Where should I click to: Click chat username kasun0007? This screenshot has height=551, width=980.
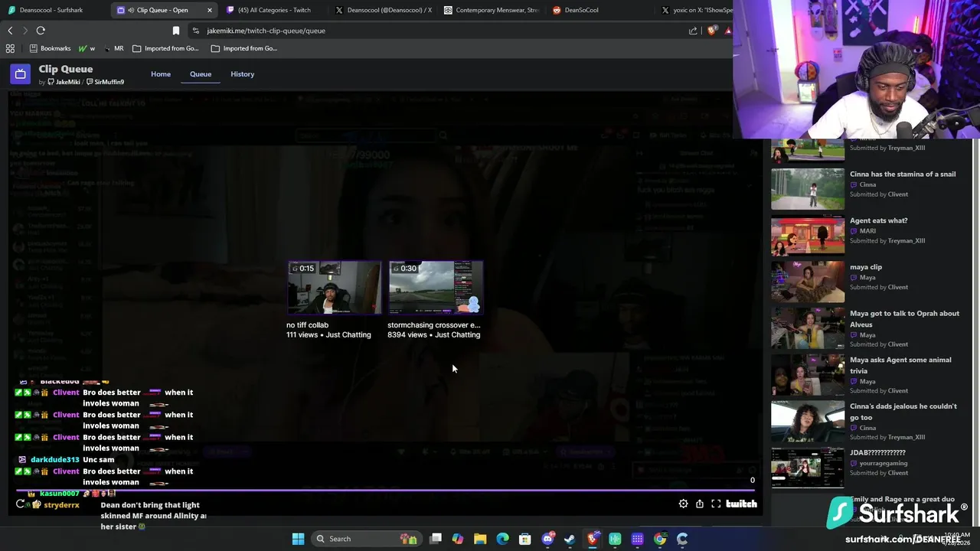click(59, 494)
